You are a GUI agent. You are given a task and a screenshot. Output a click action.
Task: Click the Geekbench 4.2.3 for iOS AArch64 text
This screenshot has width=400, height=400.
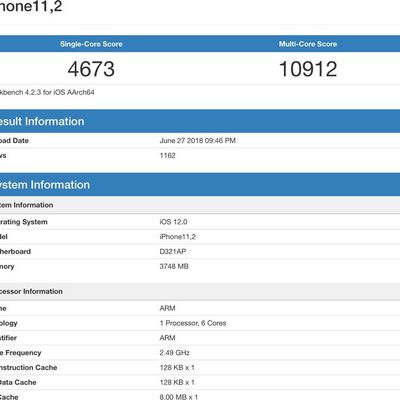tap(47, 92)
